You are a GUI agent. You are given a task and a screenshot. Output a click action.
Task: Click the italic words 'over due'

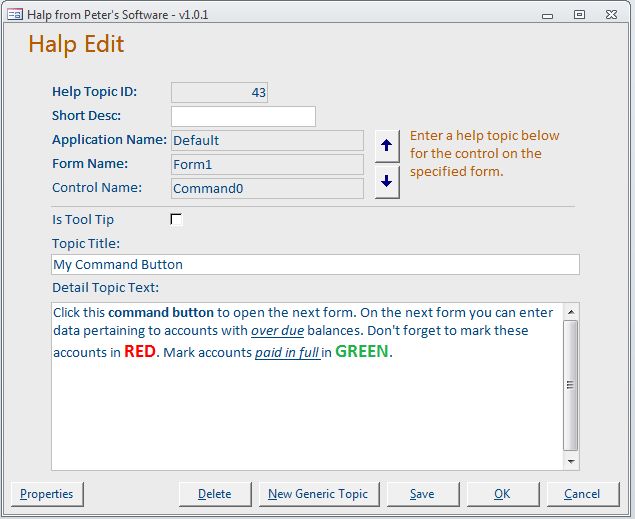277,331
